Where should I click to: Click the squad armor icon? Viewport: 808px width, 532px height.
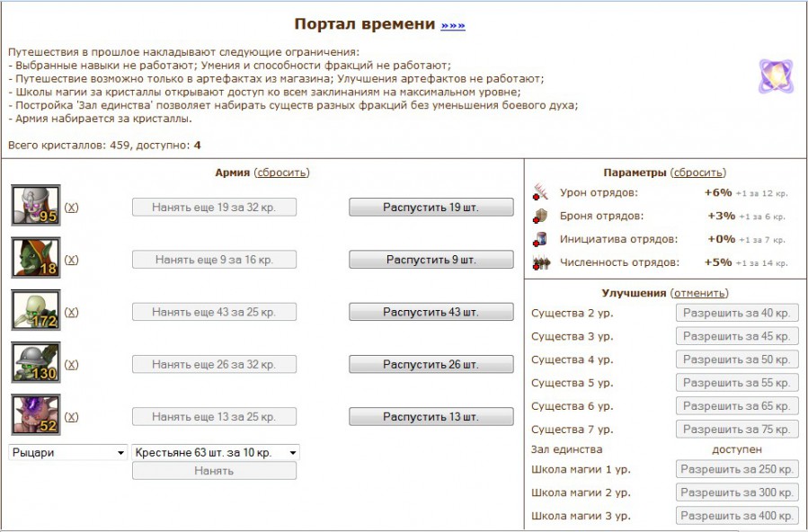[x=540, y=216]
